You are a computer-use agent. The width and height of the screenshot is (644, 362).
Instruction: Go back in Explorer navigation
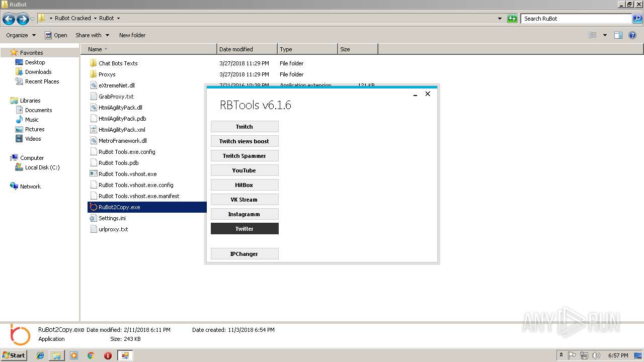pyautogui.click(x=9, y=19)
